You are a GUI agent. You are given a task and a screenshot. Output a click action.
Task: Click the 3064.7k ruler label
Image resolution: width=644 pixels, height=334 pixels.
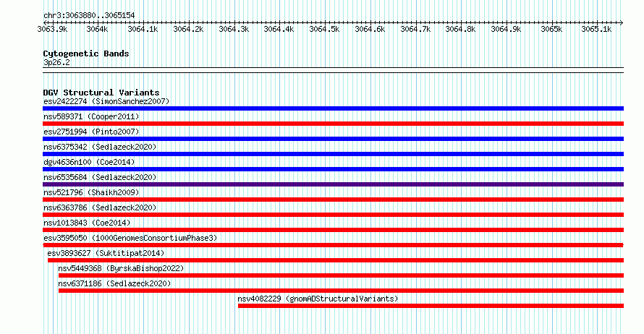coord(415,30)
